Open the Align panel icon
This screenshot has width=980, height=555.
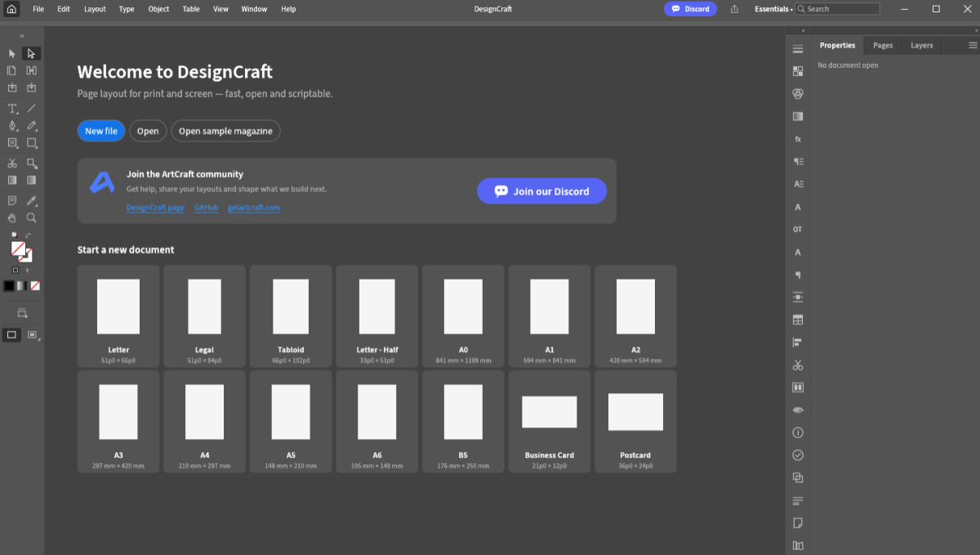point(798,342)
